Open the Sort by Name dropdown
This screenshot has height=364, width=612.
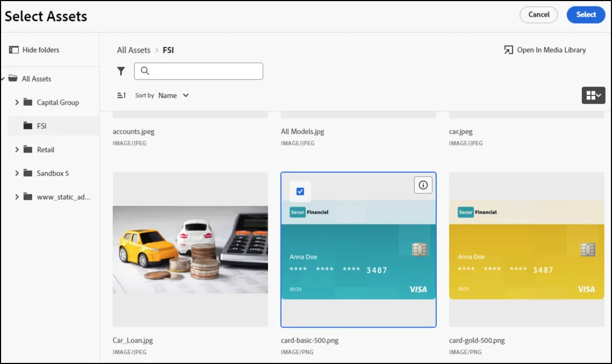(174, 95)
